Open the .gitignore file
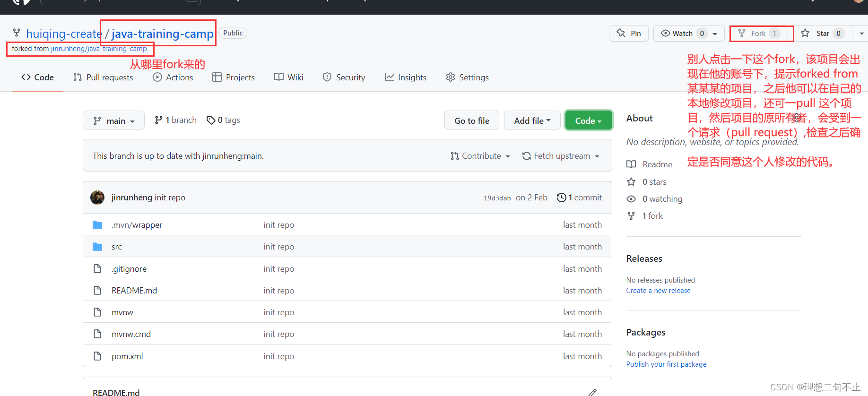Screen dimensions: 868x396 pyautogui.click(x=129, y=269)
